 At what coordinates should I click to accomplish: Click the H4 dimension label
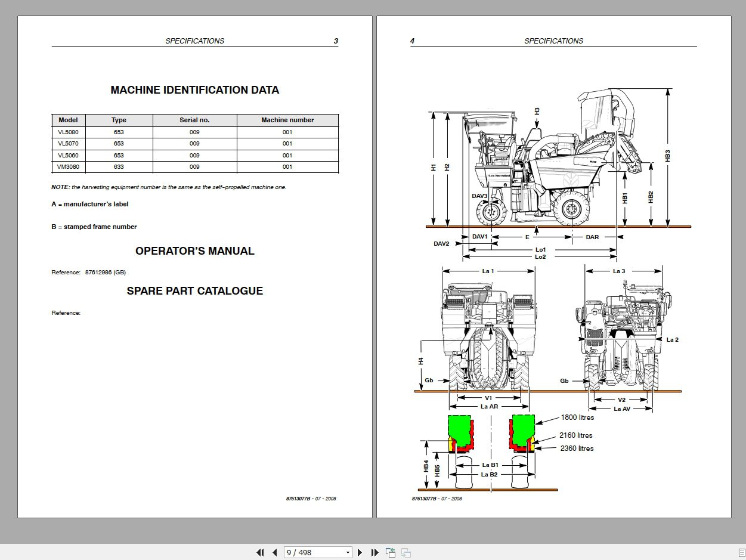[420, 361]
